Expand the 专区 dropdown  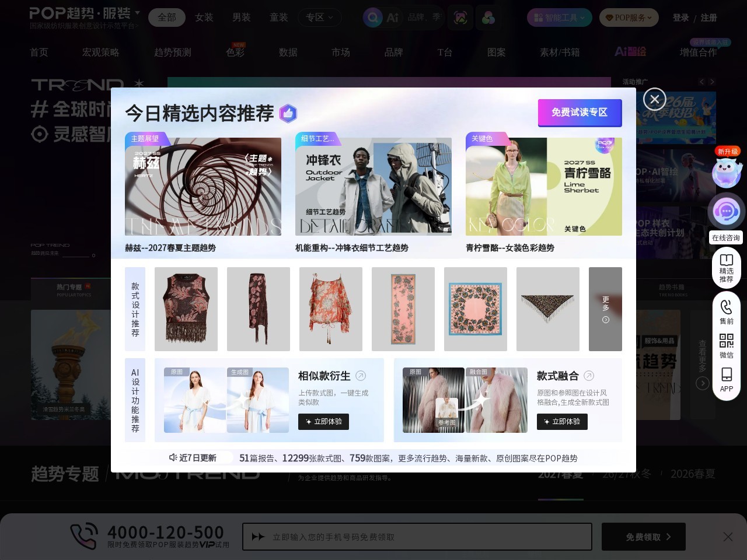[320, 17]
